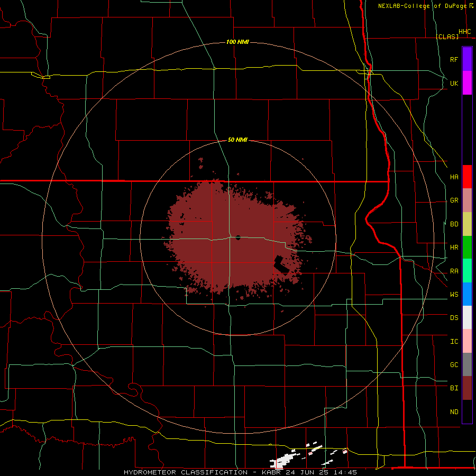Click the "ND" legend label
Viewport: 476px width, 476px height.
(454, 412)
